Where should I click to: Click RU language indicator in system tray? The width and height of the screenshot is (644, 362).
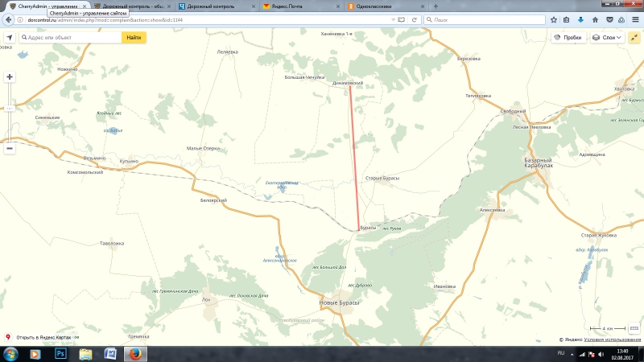pos(560,353)
